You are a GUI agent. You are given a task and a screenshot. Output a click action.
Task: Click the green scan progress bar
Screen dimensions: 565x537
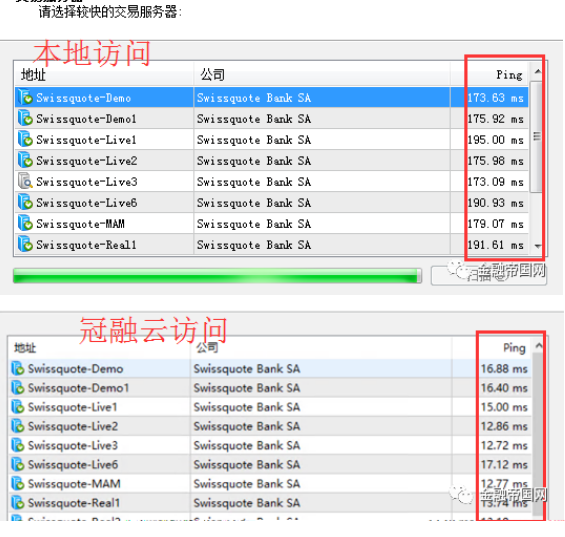pyautogui.click(x=217, y=276)
